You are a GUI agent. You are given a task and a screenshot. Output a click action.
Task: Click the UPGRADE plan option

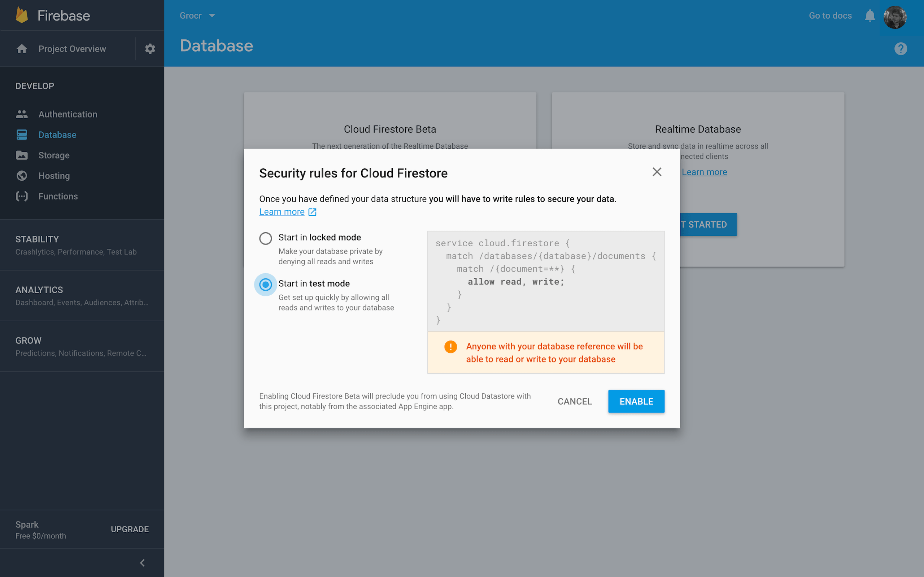point(130,529)
